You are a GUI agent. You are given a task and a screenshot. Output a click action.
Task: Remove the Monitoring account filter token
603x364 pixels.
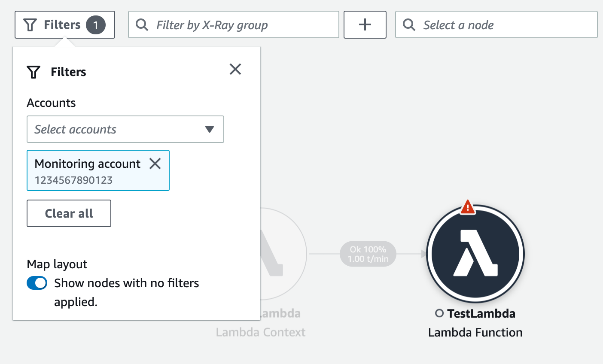point(155,164)
